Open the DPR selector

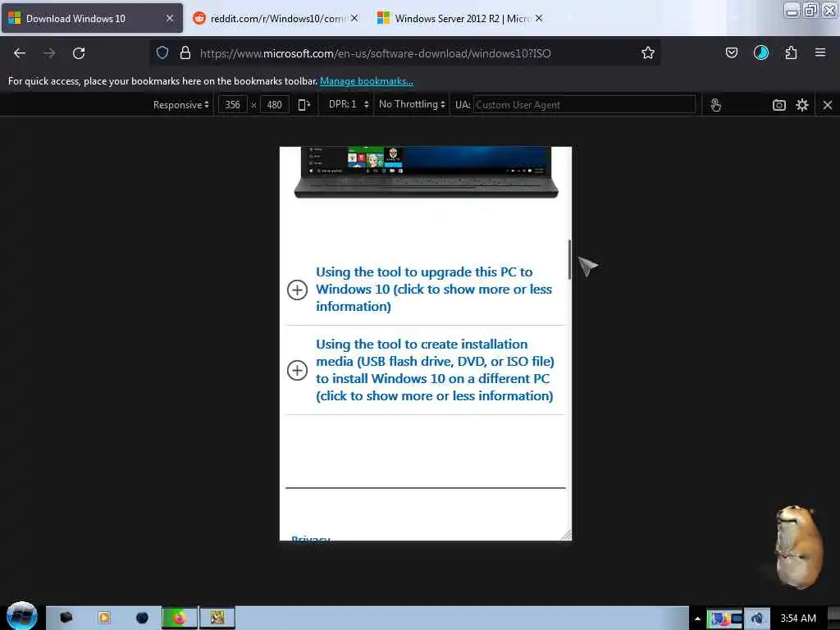pyautogui.click(x=349, y=104)
